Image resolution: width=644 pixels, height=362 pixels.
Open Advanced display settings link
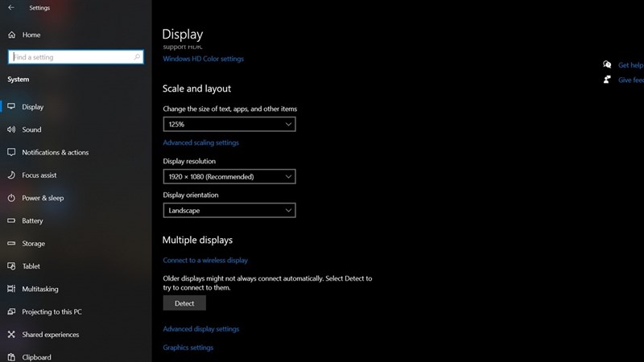(201, 329)
